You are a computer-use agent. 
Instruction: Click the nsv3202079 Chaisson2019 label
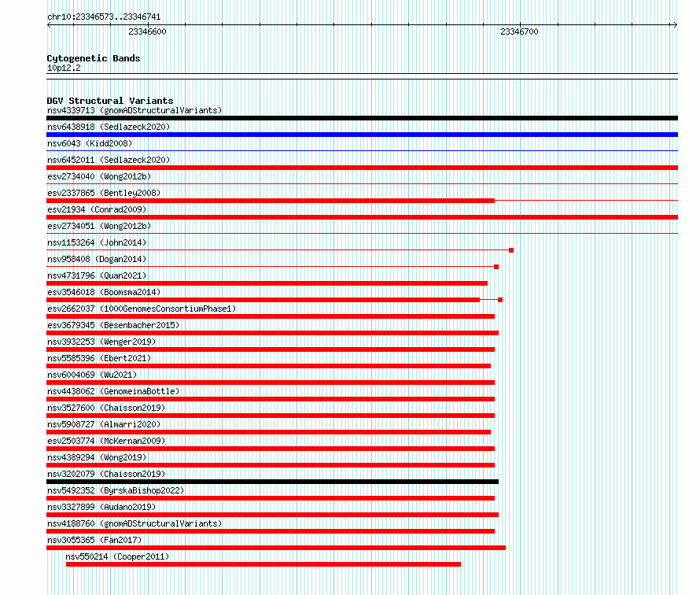tap(106, 474)
